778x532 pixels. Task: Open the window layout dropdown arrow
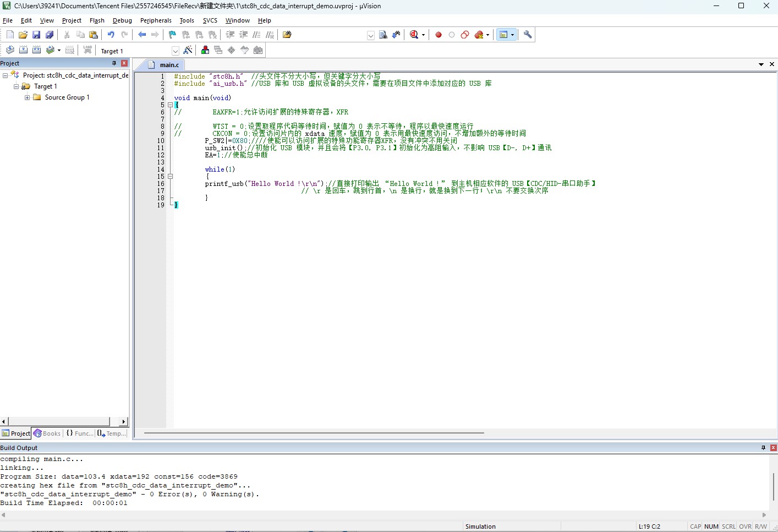point(512,35)
